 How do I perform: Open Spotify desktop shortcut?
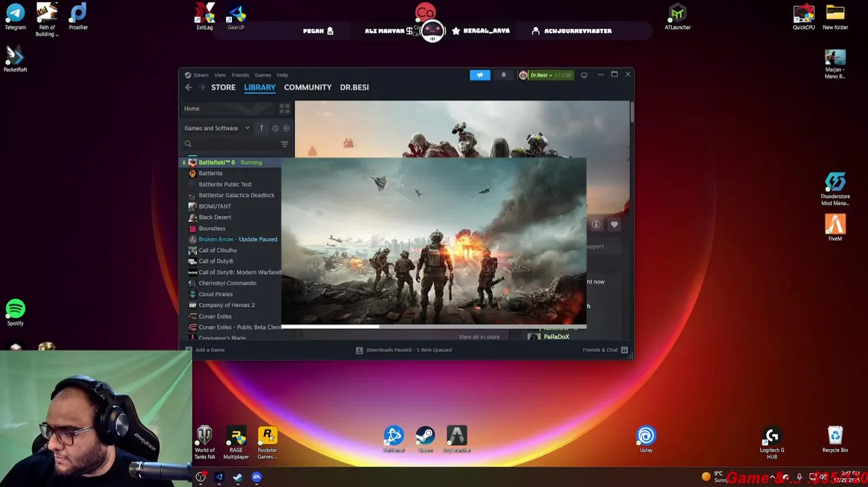[x=15, y=312]
